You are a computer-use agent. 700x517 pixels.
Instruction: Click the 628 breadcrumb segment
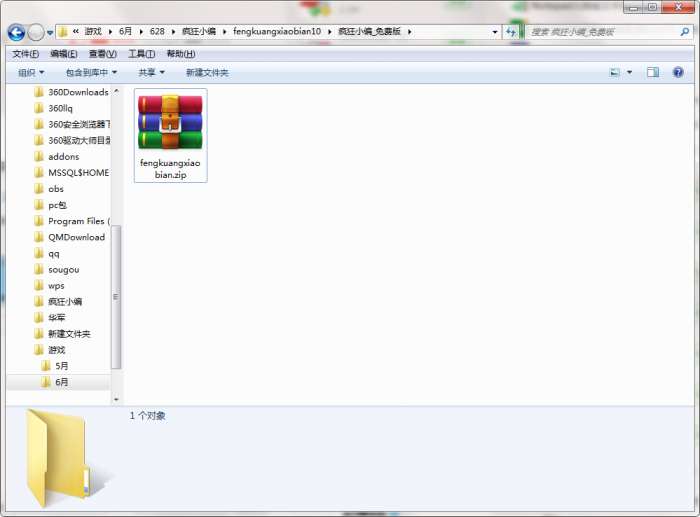pyautogui.click(x=157, y=31)
